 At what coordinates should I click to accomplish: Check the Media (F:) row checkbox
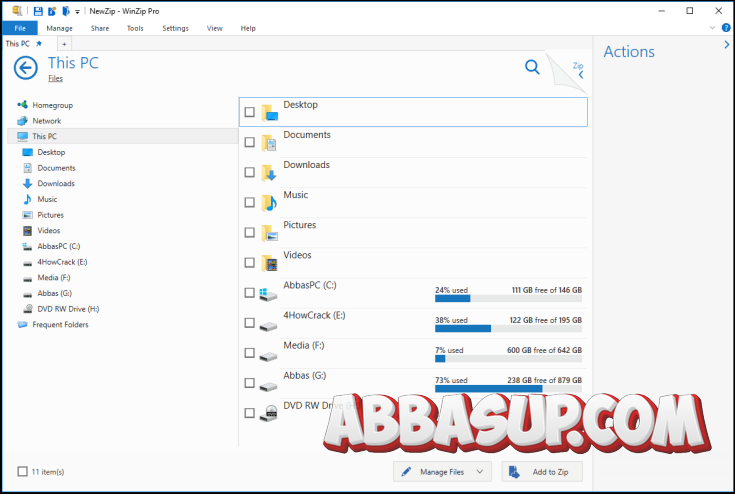click(249, 352)
